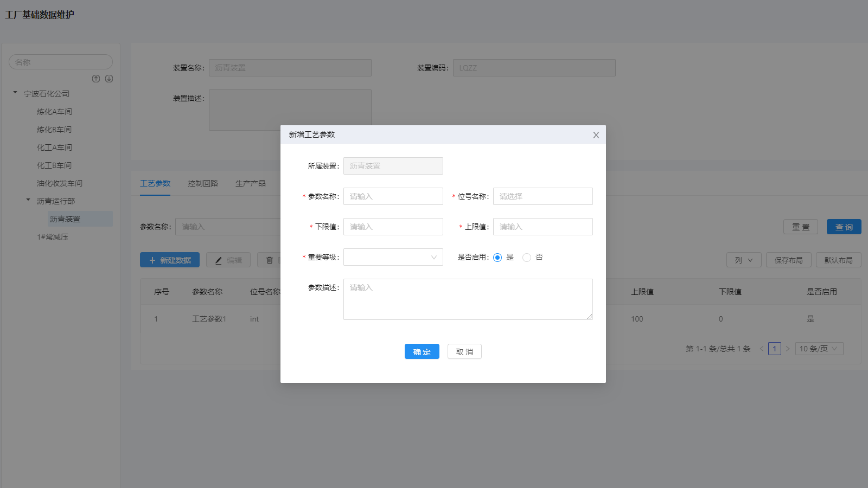Select 否 radio for 是否启用
The image size is (868, 488).
coord(527,258)
